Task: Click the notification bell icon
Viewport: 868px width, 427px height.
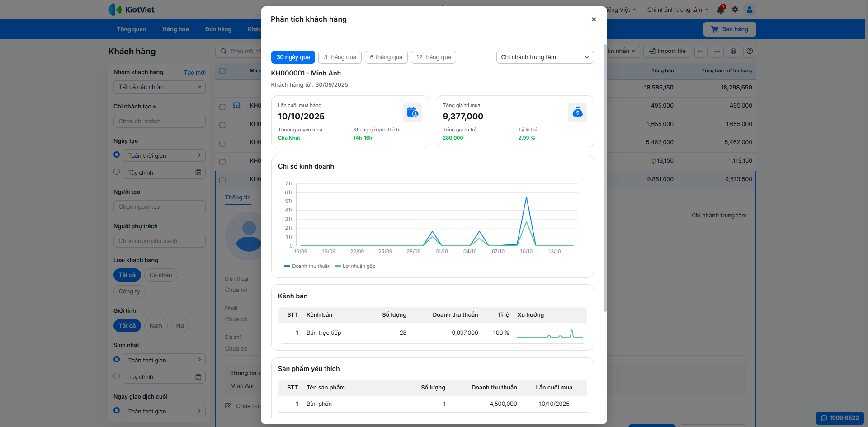Action: point(721,9)
